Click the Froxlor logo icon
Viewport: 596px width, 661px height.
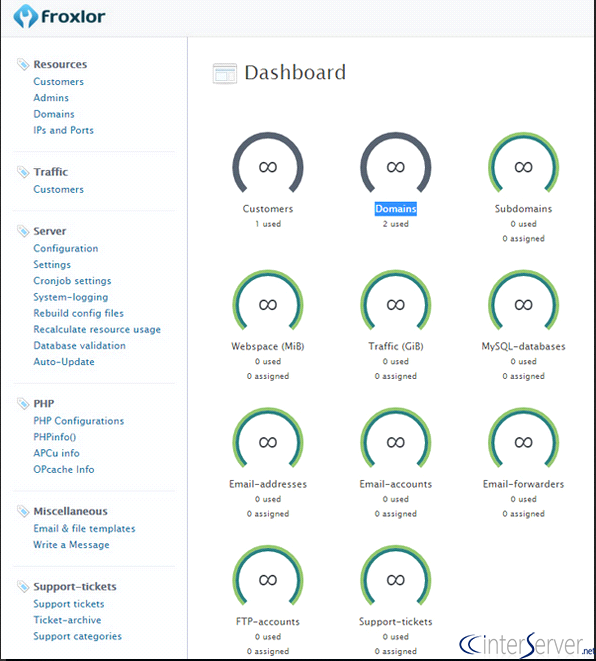[25, 16]
